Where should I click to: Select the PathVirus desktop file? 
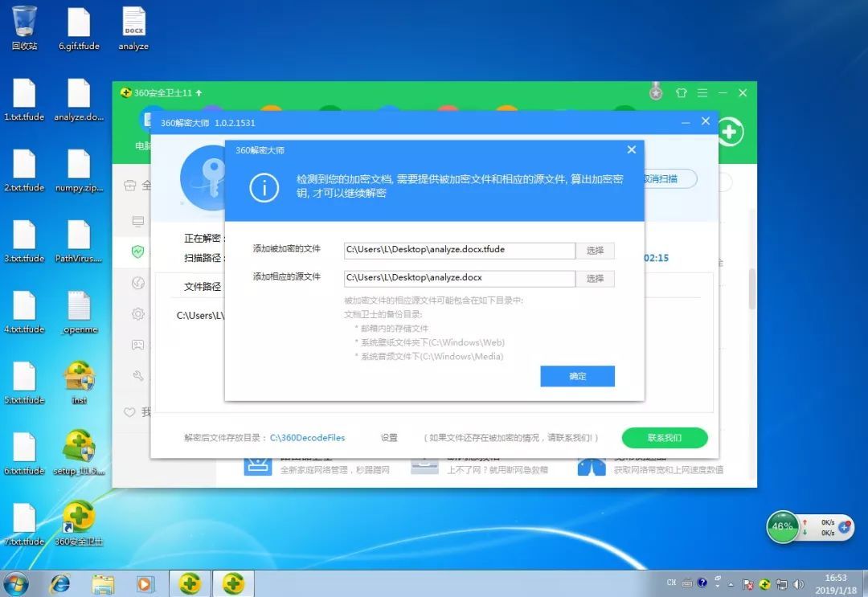(x=79, y=241)
